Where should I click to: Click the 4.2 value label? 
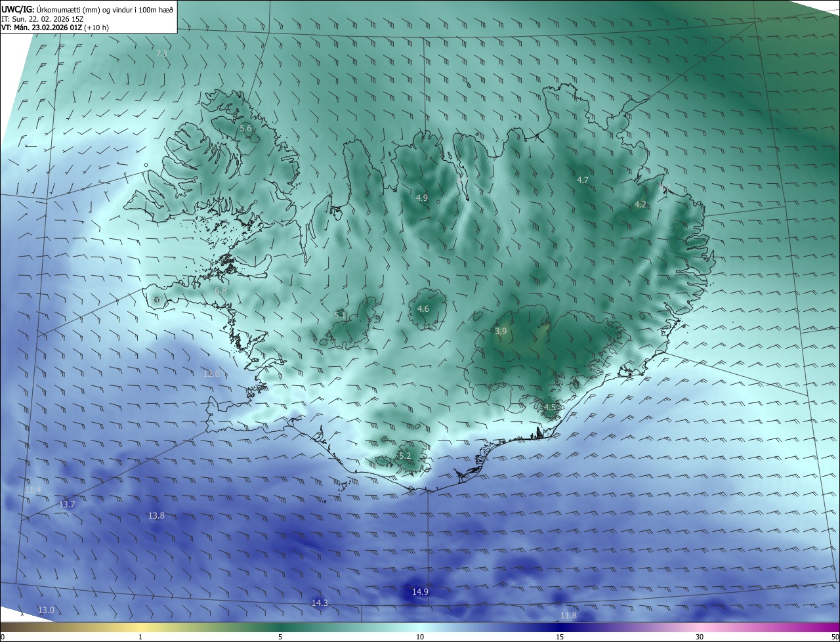point(640,205)
